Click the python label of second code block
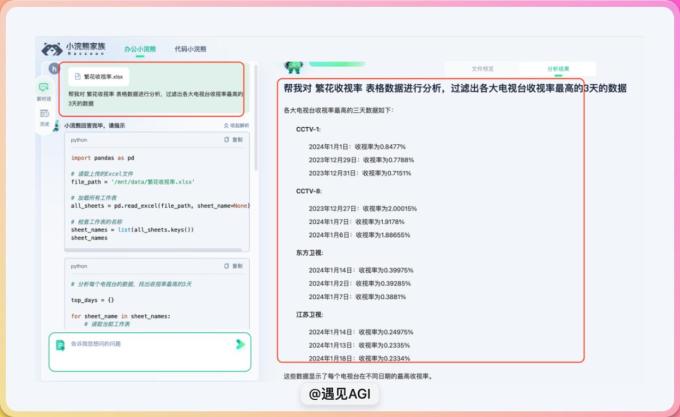This screenshot has width=680, height=417. pyautogui.click(x=79, y=266)
